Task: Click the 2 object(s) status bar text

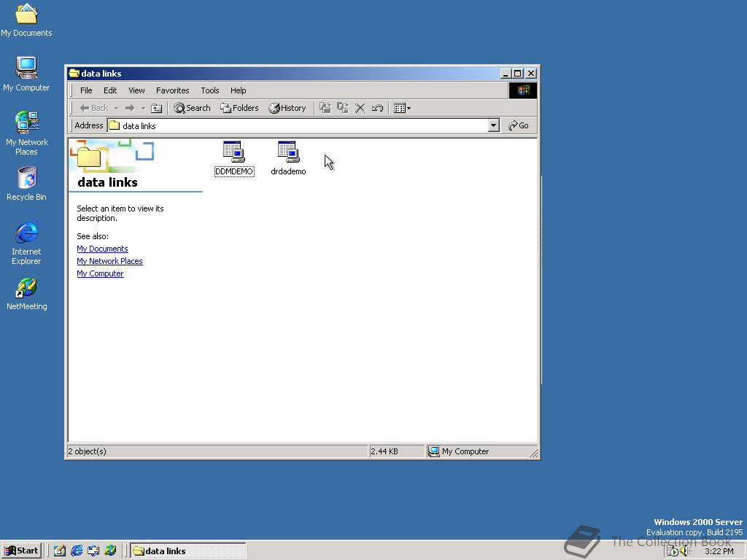Action: [88, 451]
